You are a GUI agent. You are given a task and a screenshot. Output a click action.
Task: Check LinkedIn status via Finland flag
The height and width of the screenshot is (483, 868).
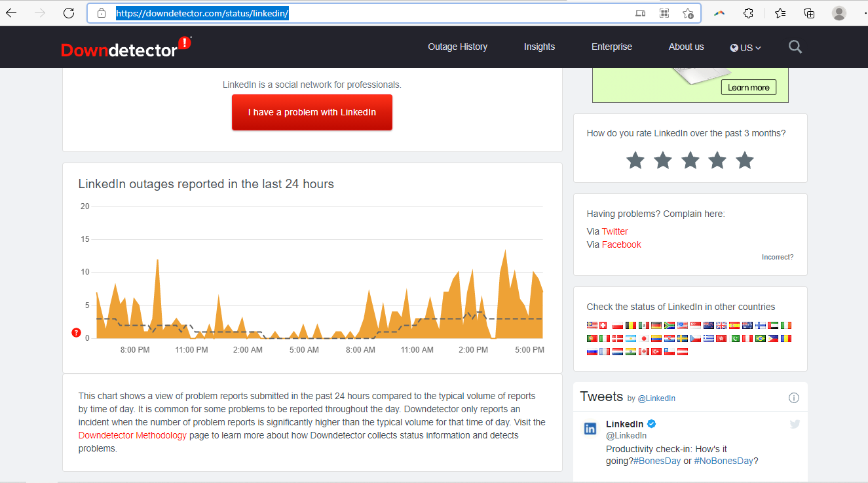[x=761, y=326]
